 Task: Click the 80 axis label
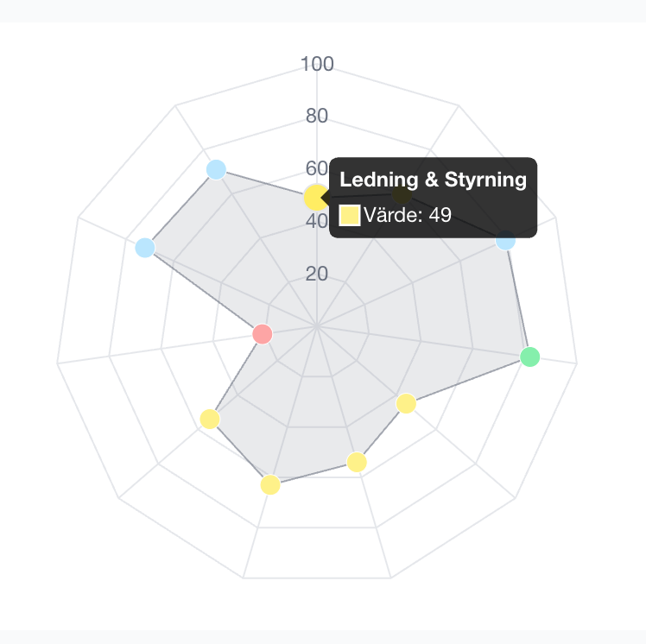[x=317, y=116]
